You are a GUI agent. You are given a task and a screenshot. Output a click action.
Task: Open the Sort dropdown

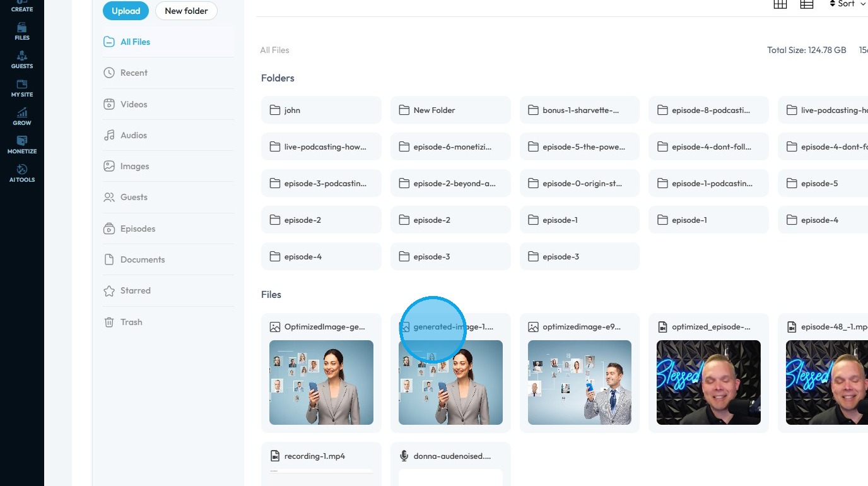[x=848, y=4]
